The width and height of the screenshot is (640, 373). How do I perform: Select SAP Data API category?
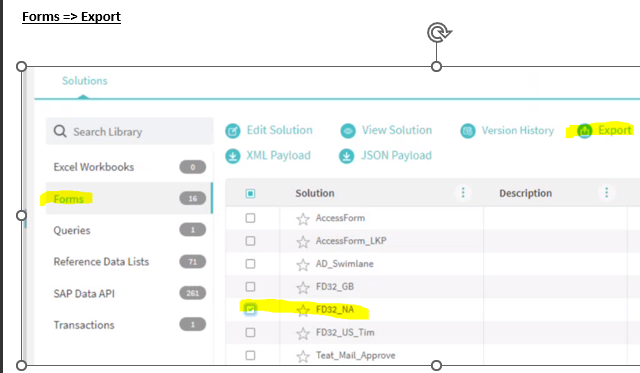point(129,293)
